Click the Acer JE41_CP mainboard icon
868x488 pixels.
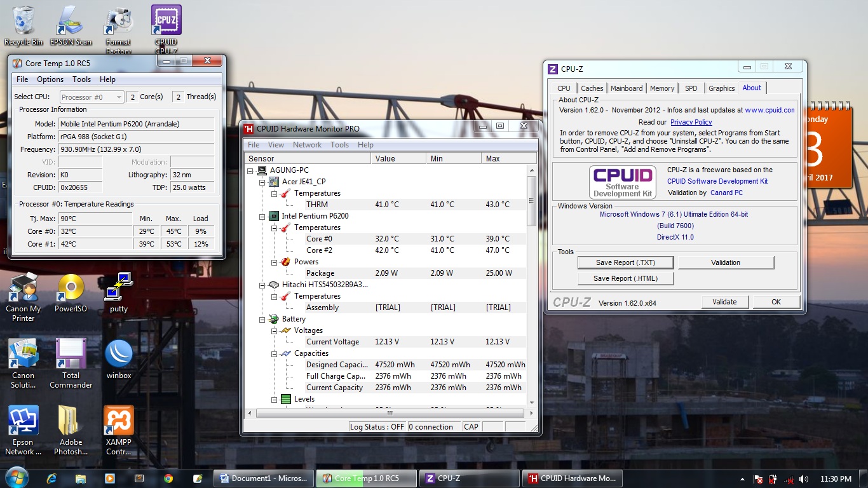(x=274, y=182)
